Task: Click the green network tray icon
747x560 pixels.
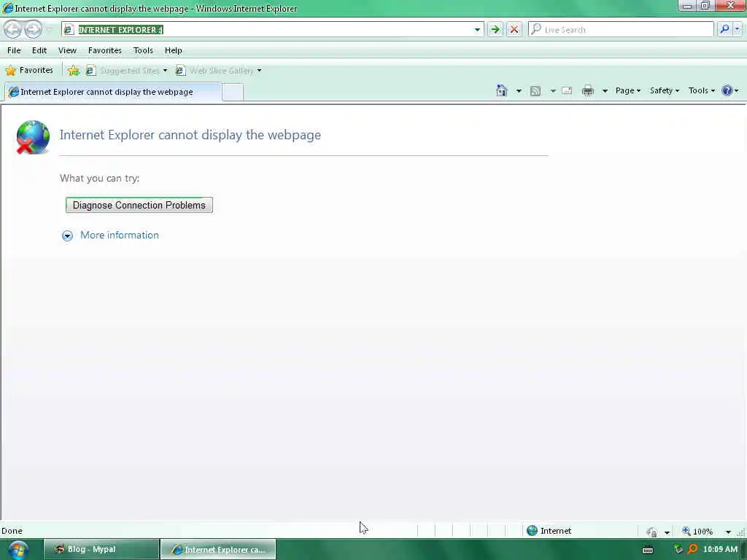Action: pos(678,549)
